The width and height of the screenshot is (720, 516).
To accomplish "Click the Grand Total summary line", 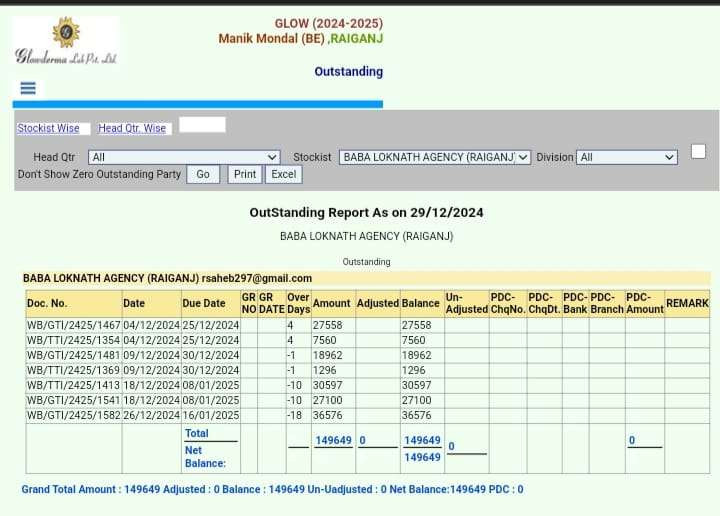I will coord(272,489).
